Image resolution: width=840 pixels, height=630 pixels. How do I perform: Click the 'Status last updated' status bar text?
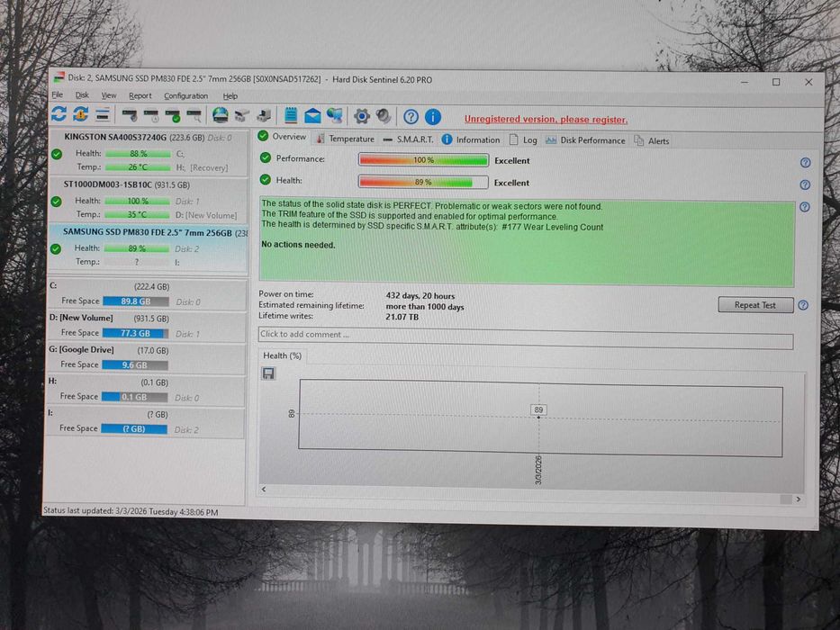(131, 511)
